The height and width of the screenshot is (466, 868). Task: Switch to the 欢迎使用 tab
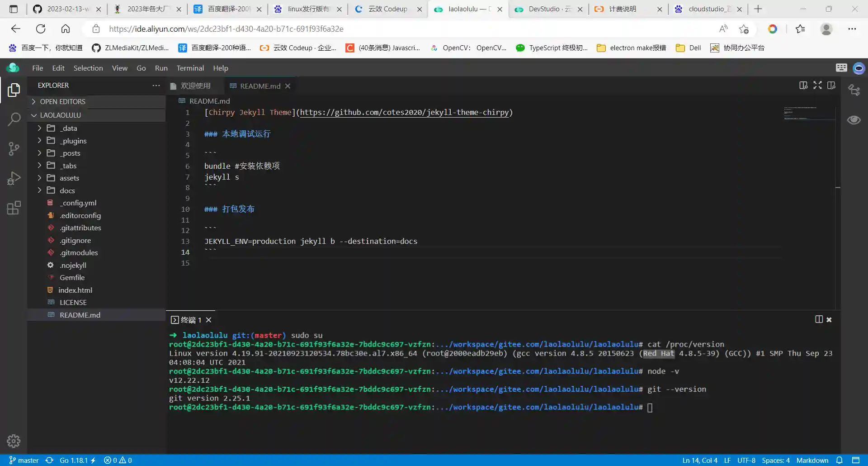195,86
